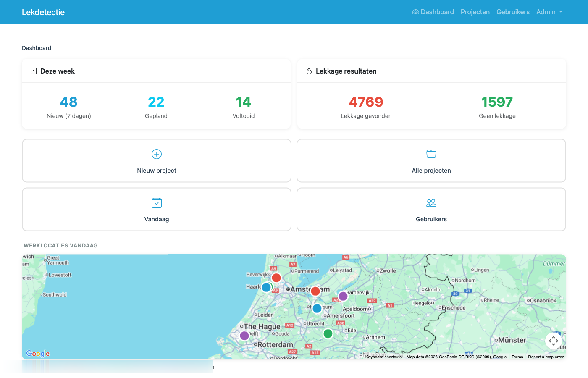Viewport: 588px width, 378px height.
Task: Click Report a map error
Action: (x=546, y=357)
